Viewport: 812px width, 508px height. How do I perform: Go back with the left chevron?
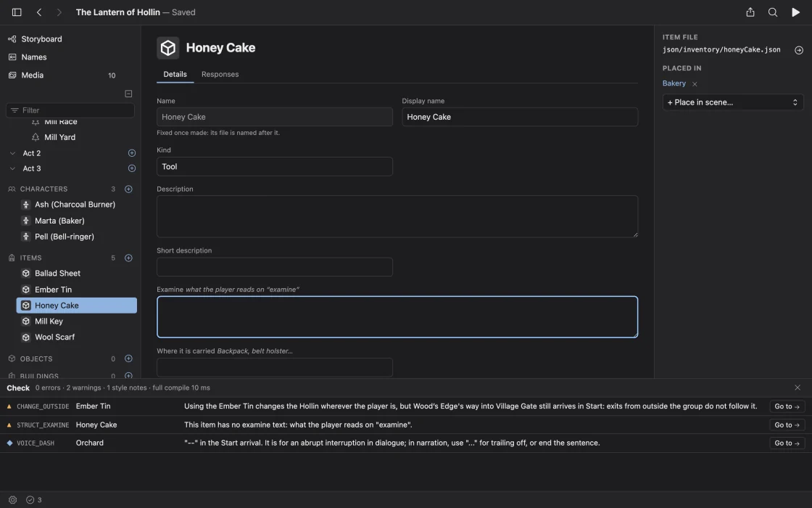coord(39,12)
